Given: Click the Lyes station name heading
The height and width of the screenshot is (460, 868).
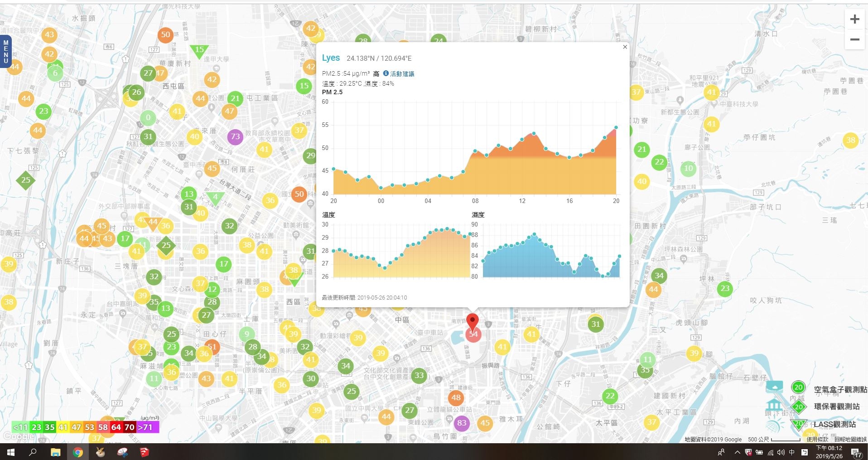Looking at the screenshot, I should 331,58.
